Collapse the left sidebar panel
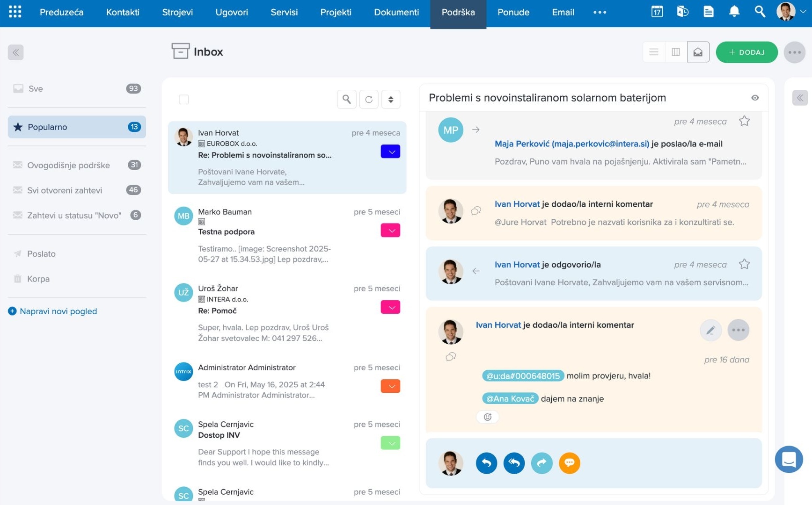 (x=15, y=52)
